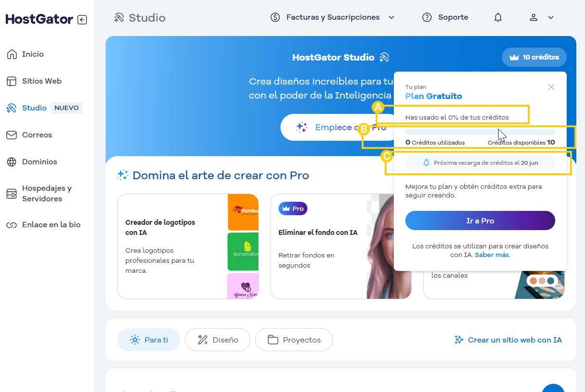Click Crear un sitio web con IA
This screenshot has width=585, height=392.
coord(508,340)
